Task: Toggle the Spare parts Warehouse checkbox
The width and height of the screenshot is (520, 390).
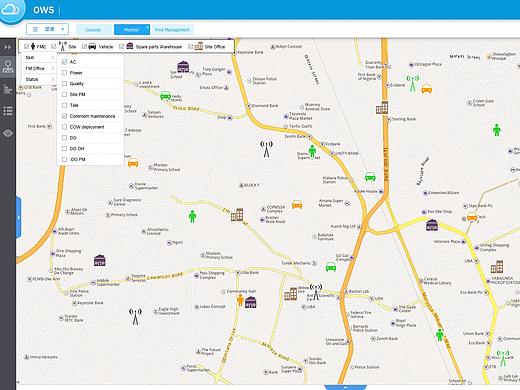Action: point(121,47)
